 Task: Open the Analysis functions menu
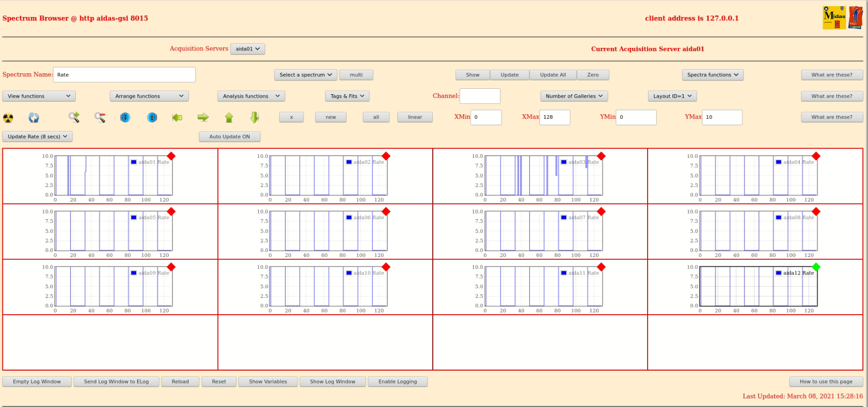251,96
